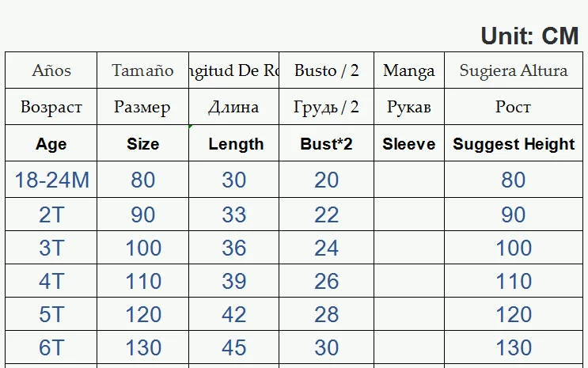Click the '36' length cell
This screenshot has height=368, width=588.
[x=234, y=248]
